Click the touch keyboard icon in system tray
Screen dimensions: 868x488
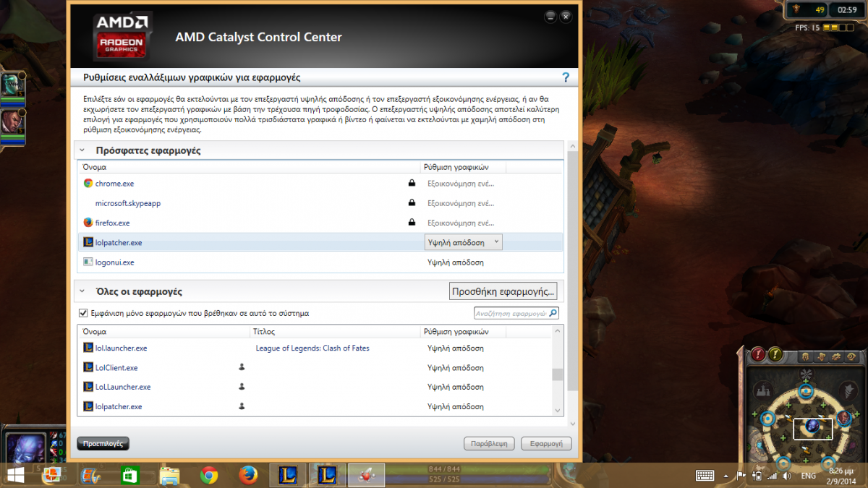[x=705, y=476]
